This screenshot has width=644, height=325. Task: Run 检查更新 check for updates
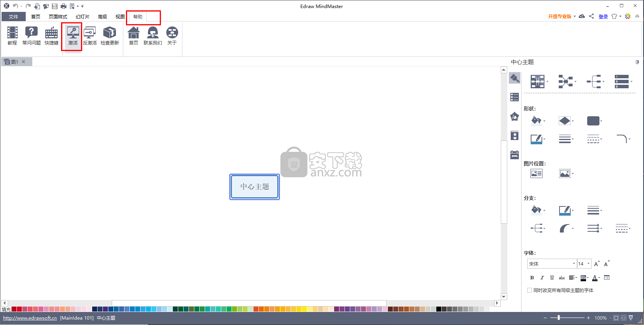point(110,36)
